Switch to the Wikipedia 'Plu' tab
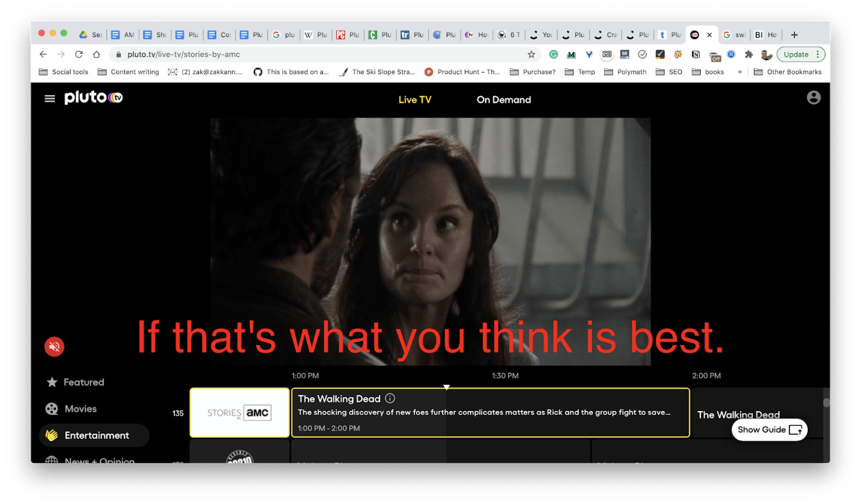 click(316, 35)
